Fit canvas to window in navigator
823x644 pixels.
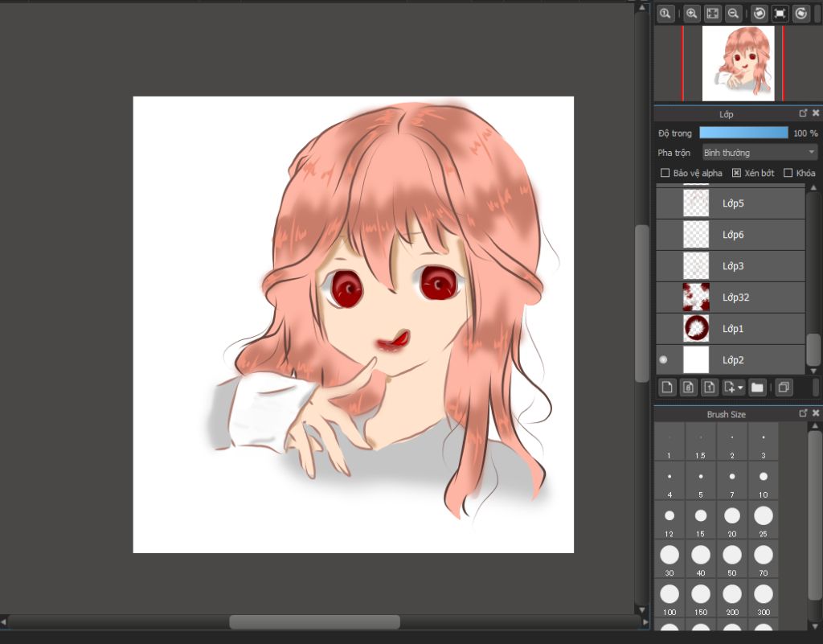click(712, 14)
